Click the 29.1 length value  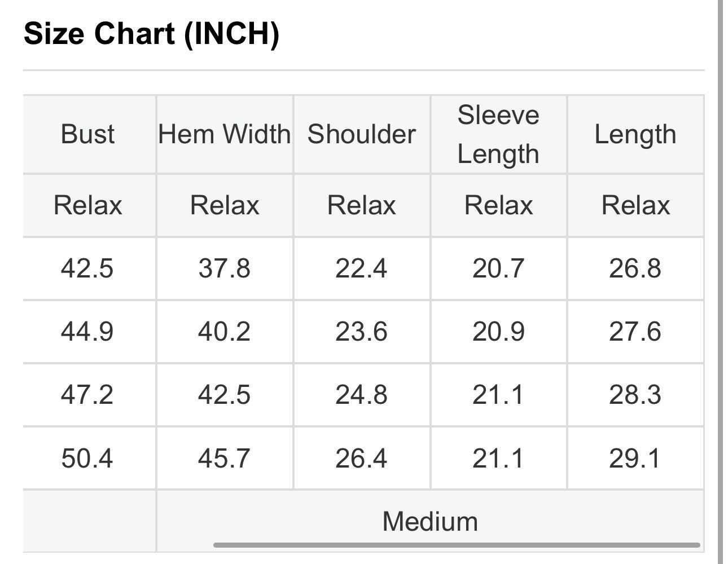pyautogui.click(x=635, y=458)
